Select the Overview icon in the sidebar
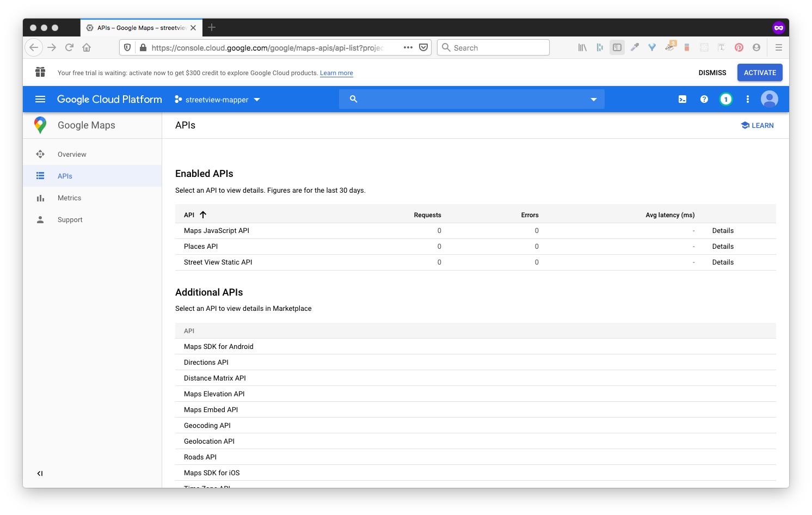The image size is (812, 515). pos(40,154)
